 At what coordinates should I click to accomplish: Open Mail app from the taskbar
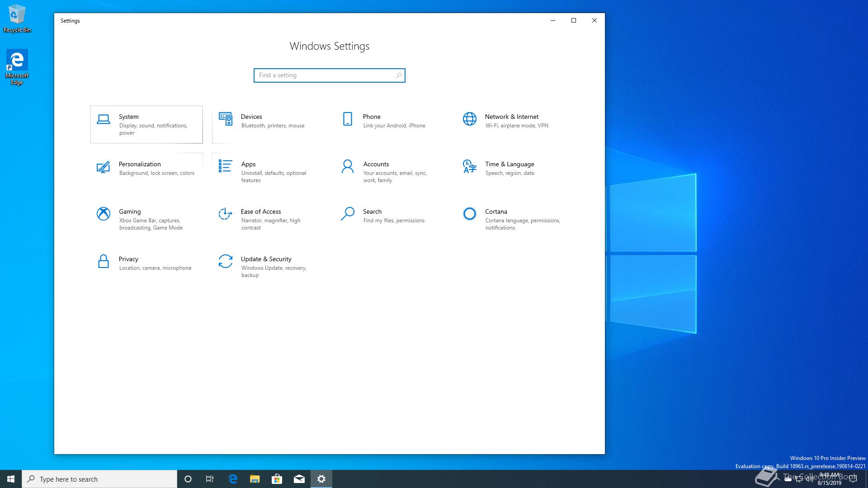point(299,479)
